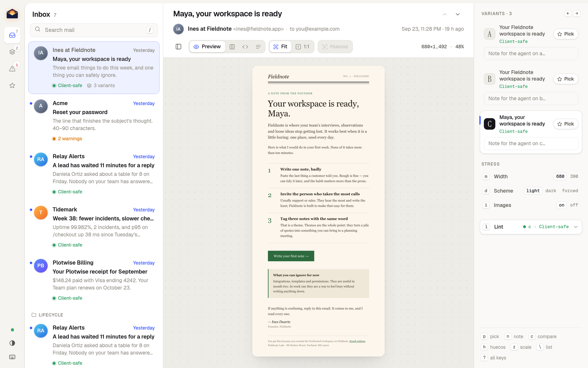Click the all keys shortcut hint
Screen dimensions: 588x368
(x=494, y=358)
